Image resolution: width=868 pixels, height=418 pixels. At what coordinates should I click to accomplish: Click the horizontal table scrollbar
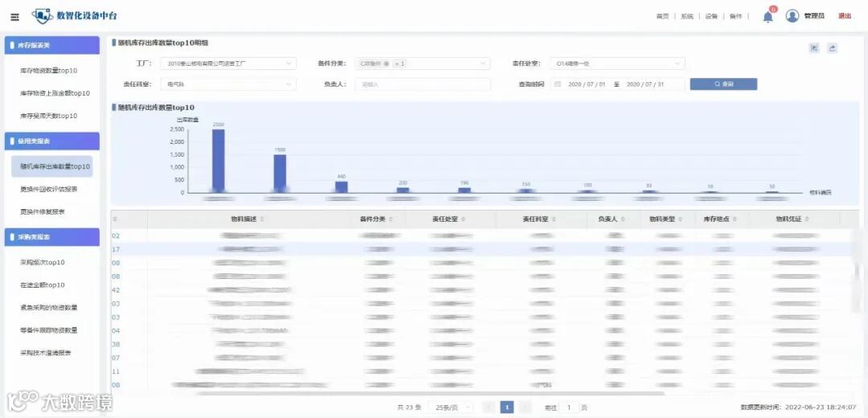429,394
